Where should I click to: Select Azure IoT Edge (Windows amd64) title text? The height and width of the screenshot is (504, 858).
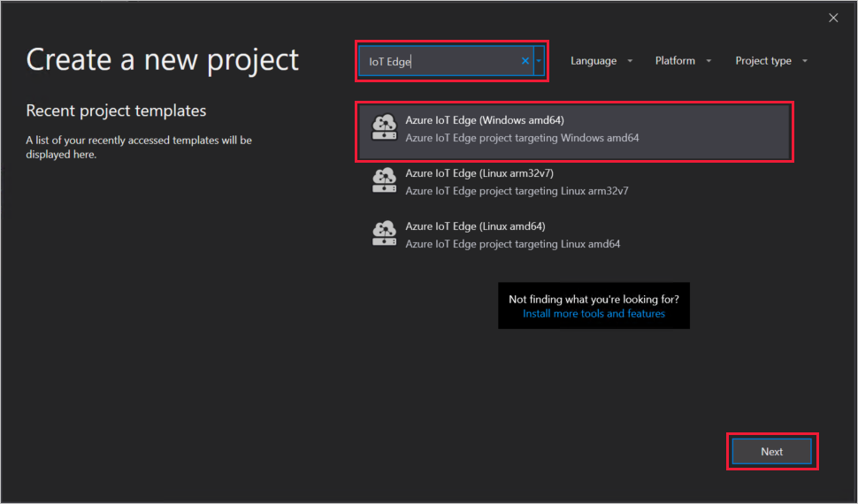484,120
